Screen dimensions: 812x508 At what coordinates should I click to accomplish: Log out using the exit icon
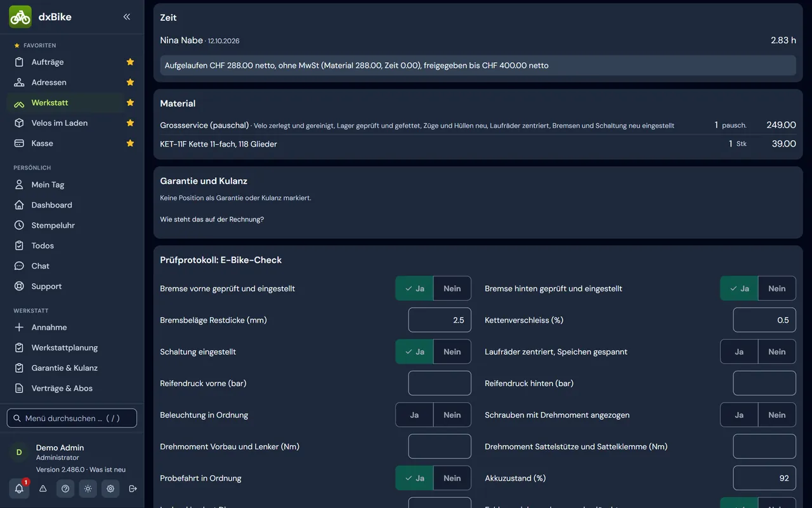[x=133, y=488]
